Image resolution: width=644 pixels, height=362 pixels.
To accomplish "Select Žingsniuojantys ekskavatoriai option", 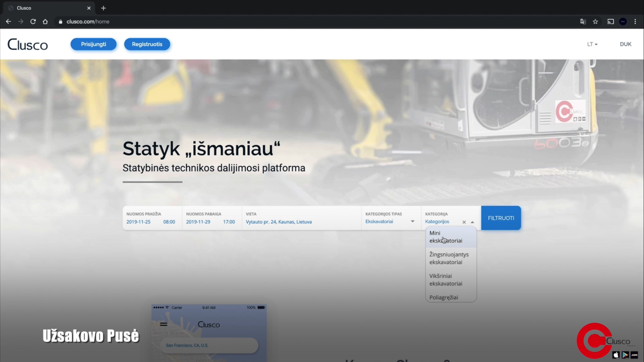I will (x=451, y=258).
